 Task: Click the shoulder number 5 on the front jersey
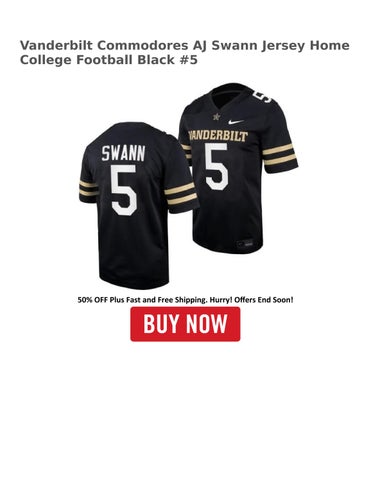click(x=262, y=96)
